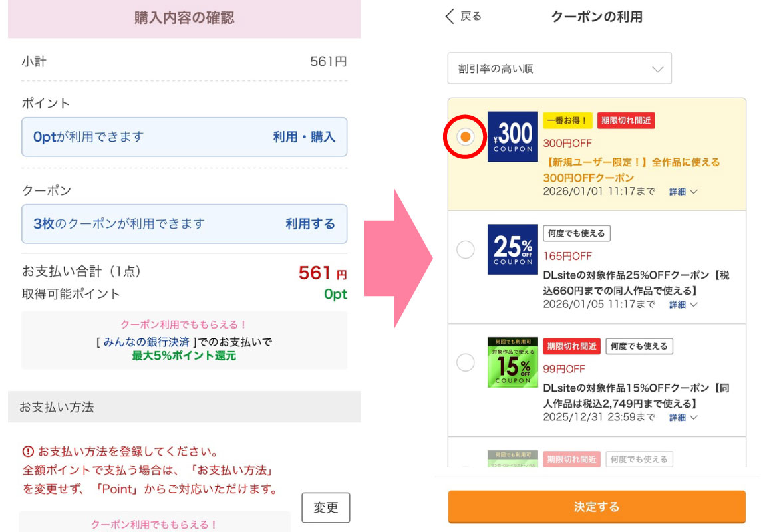765x532 pixels.
Task: Click the green 15% OFF coupon icon
Action: tap(512, 362)
